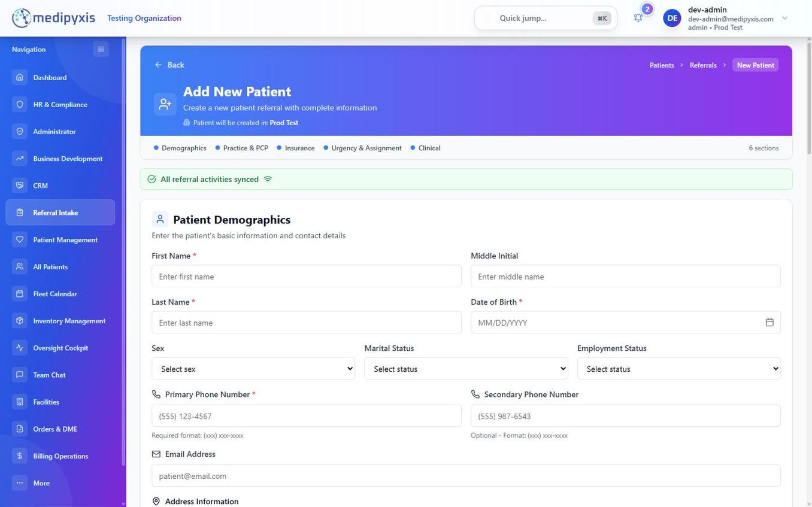Click the Orders & DME document icon

[x=20, y=429]
